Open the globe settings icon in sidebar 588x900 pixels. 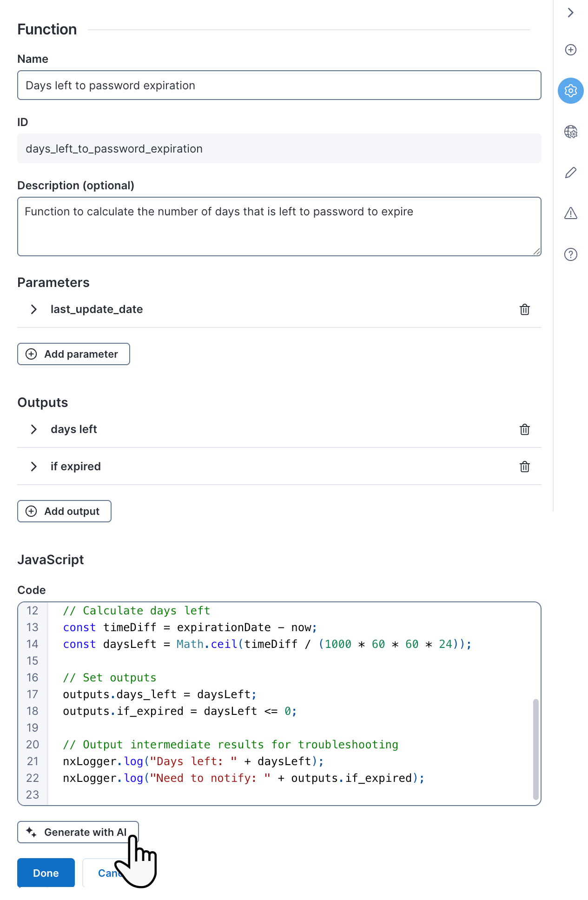pos(570,132)
